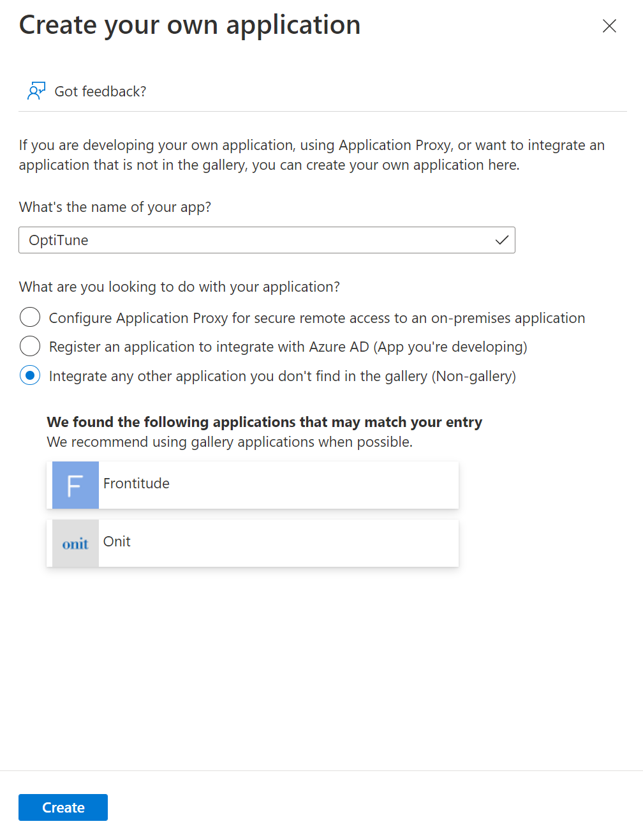Click the blue Create button
This screenshot has height=840, width=643.
[x=63, y=807]
